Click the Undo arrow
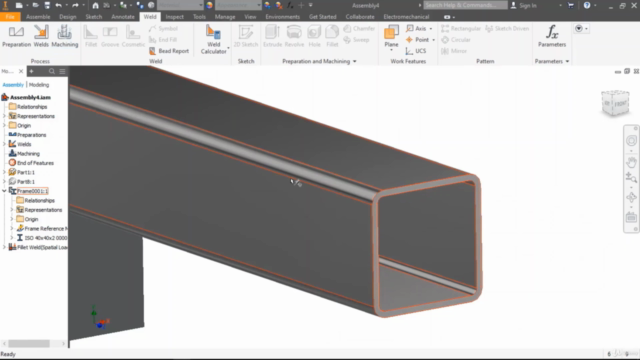Screen dimensions: 640x360 pyautogui.click(x=58, y=5)
